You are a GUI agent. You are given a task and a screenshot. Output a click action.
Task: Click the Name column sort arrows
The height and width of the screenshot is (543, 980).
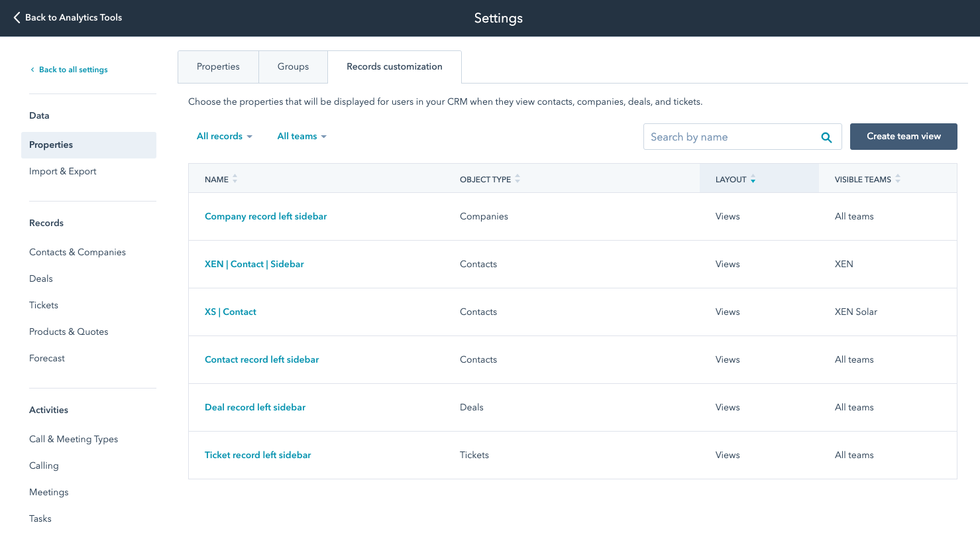(x=235, y=179)
